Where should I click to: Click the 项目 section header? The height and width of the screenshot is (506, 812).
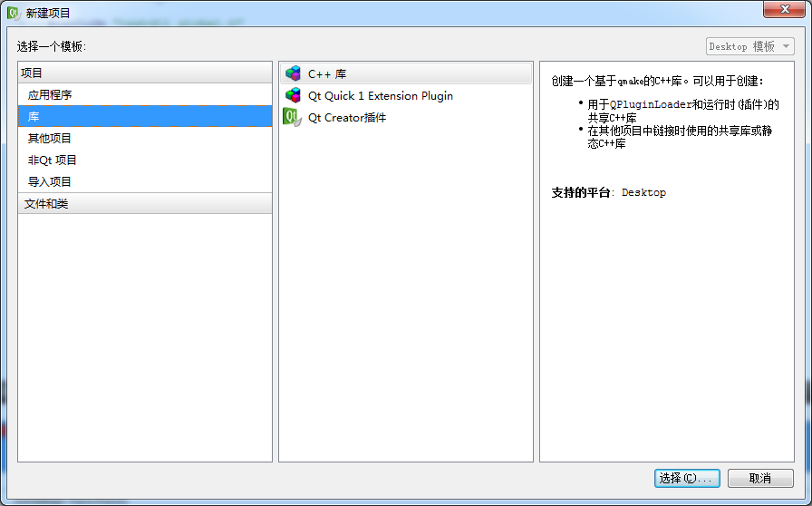click(145, 73)
